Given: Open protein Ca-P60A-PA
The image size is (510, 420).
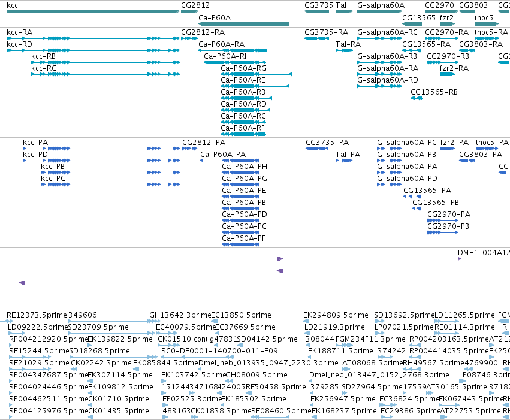Looking at the screenshot, I should [x=223, y=155].
